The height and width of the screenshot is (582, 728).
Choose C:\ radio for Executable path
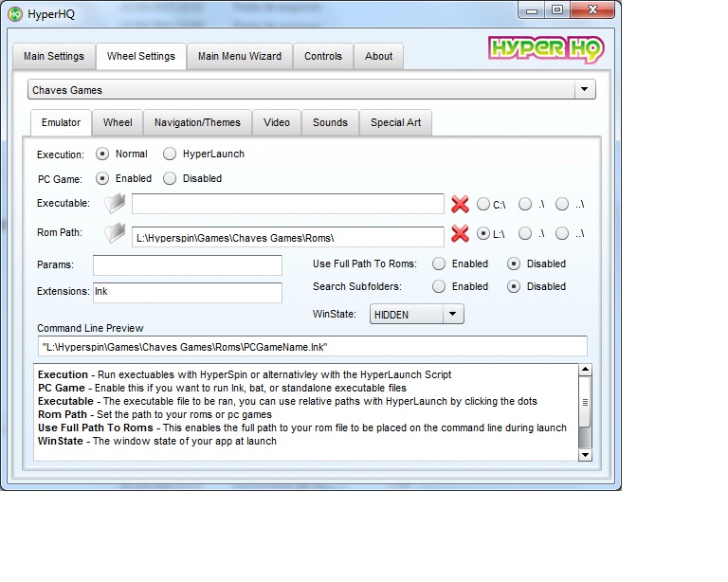tap(482, 204)
